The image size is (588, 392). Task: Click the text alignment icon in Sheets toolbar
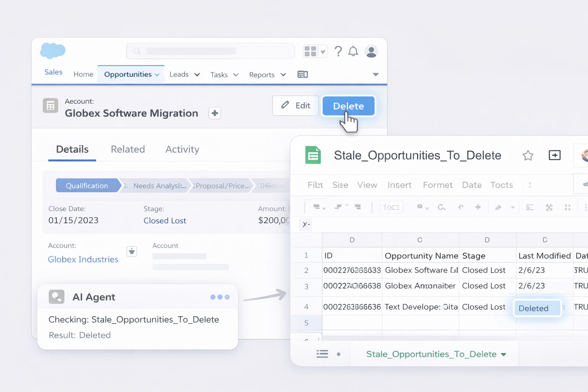530,207
